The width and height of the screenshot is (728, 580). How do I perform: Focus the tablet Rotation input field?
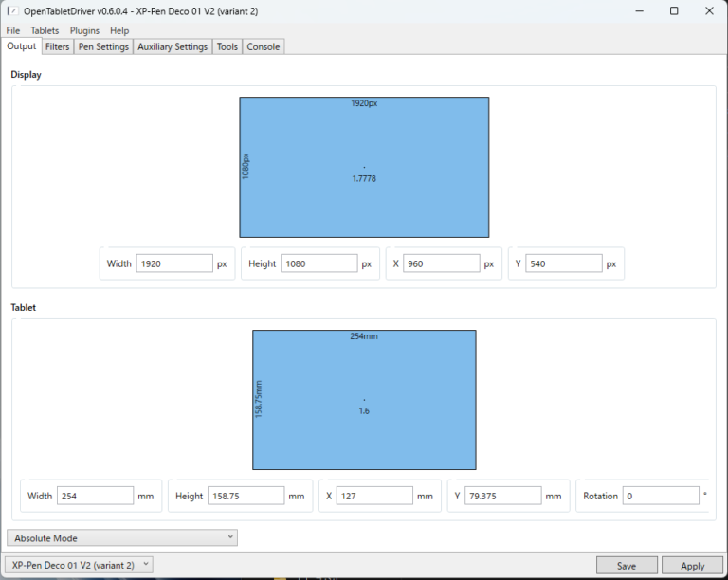[660, 496]
